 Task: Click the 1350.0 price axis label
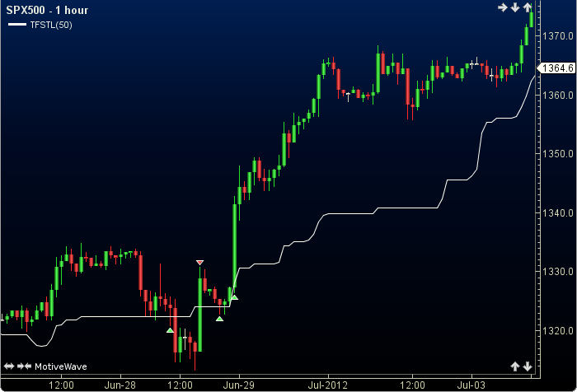click(558, 154)
